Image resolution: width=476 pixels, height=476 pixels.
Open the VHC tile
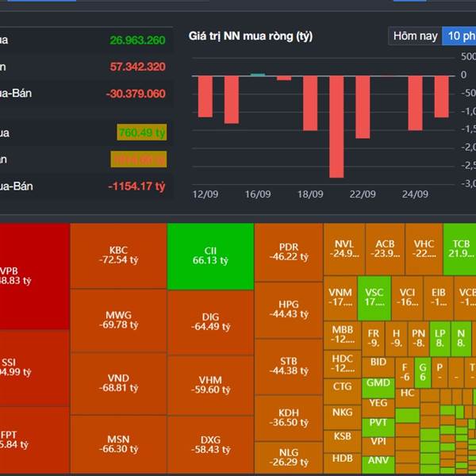[x=424, y=249]
